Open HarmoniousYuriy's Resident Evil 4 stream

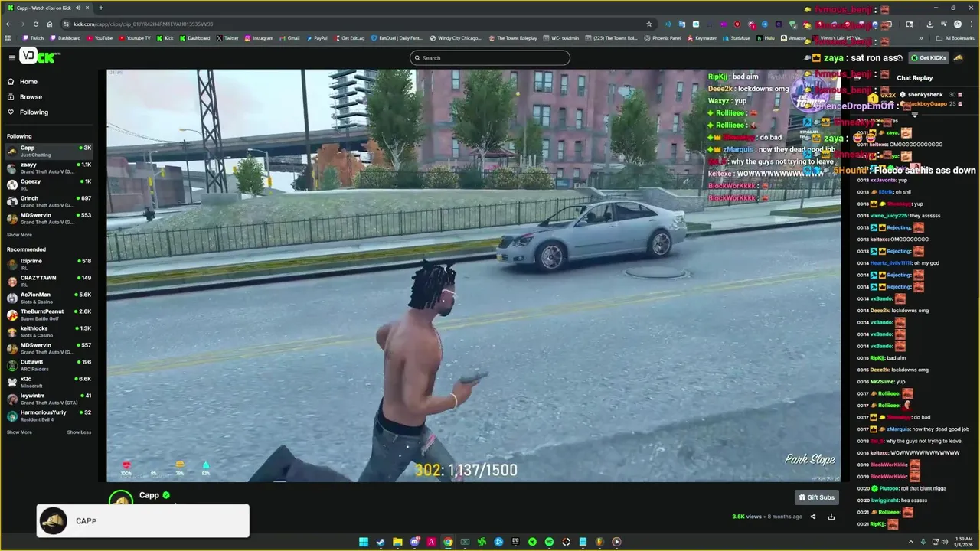tap(50, 416)
